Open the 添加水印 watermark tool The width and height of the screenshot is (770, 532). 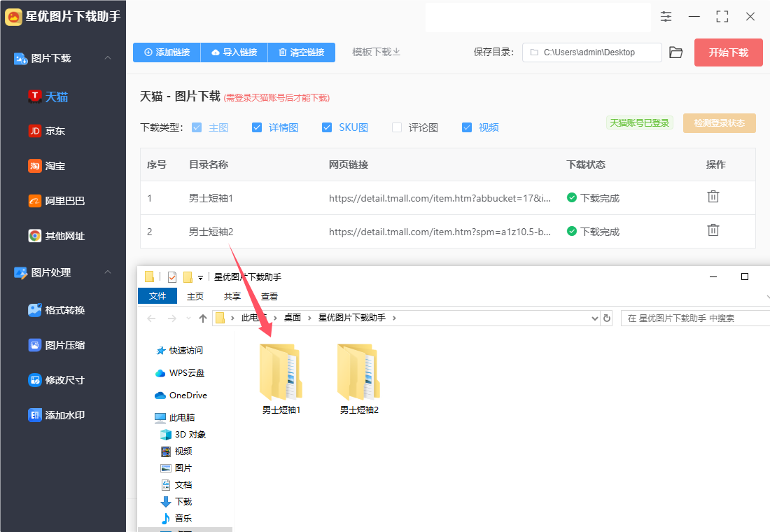57,415
